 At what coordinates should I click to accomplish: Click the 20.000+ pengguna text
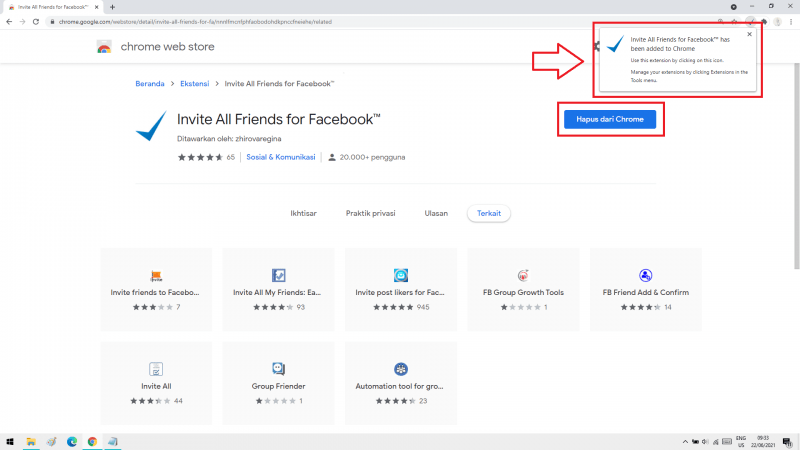pyautogui.click(x=372, y=157)
